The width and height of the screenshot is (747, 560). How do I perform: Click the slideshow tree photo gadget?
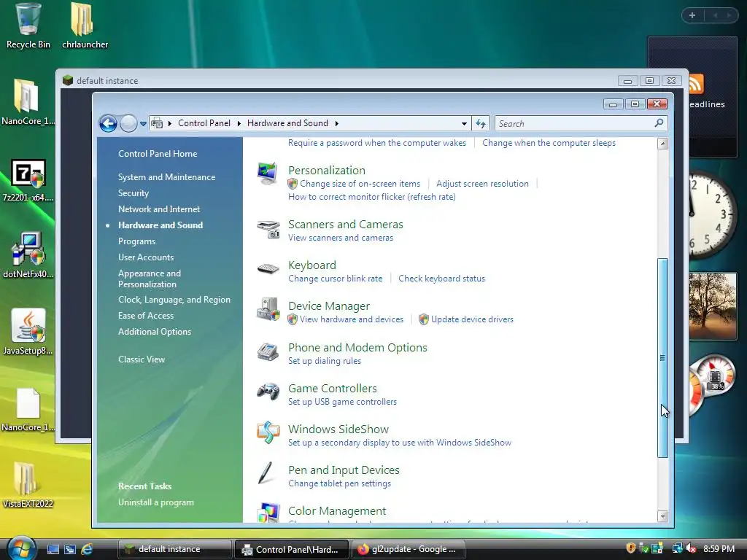pyautogui.click(x=713, y=306)
